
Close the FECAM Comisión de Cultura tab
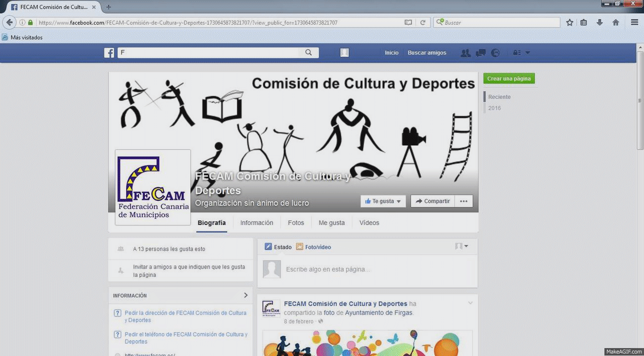pyautogui.click(x=94, y=7)
